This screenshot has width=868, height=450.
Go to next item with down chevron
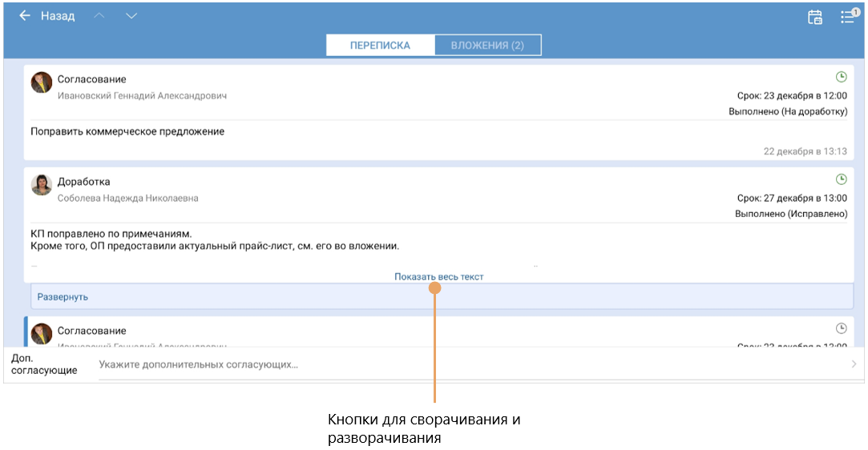coord(131,16)
